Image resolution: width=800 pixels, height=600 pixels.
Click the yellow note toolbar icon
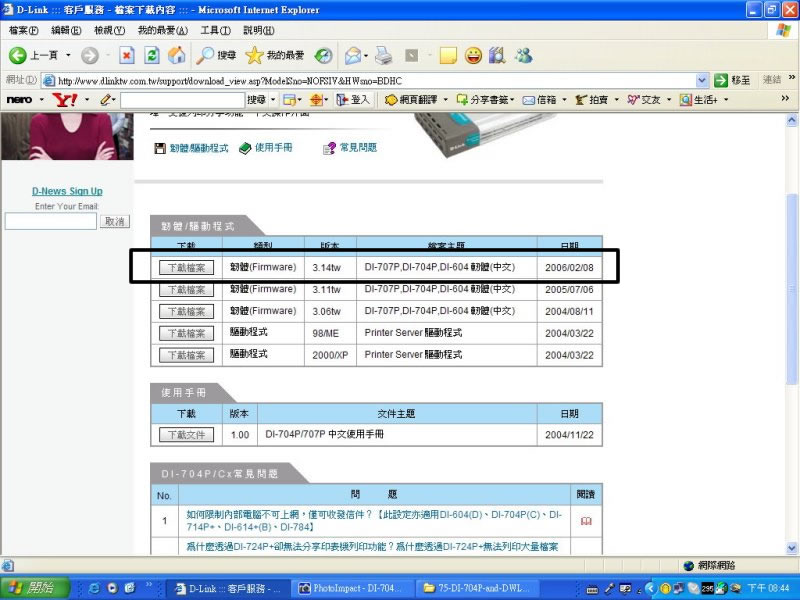point(448,55)
